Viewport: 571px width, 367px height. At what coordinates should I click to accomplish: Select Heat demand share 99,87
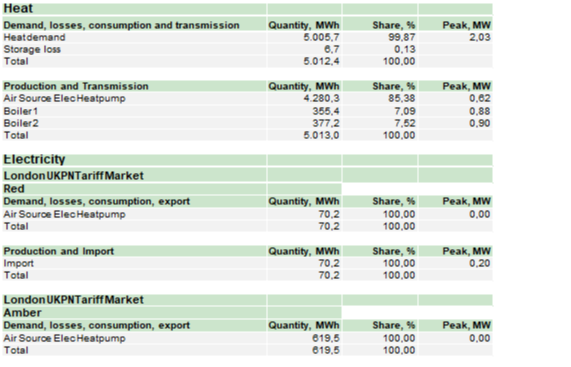click(402, 37)
